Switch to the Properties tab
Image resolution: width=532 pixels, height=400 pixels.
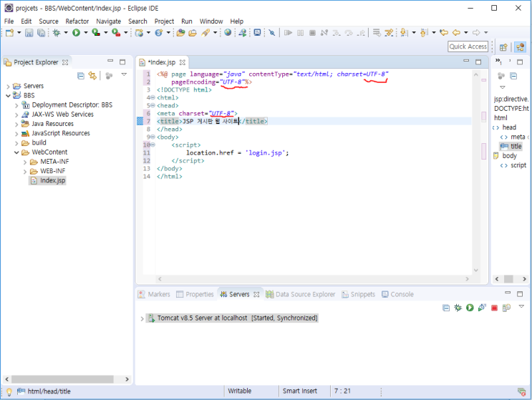point(195,294)
